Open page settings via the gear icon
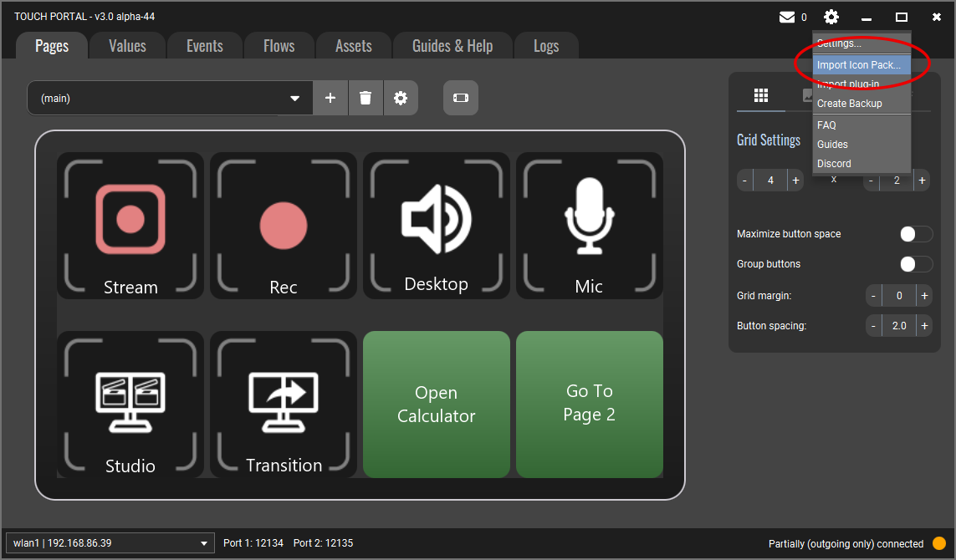 (401, 98)
